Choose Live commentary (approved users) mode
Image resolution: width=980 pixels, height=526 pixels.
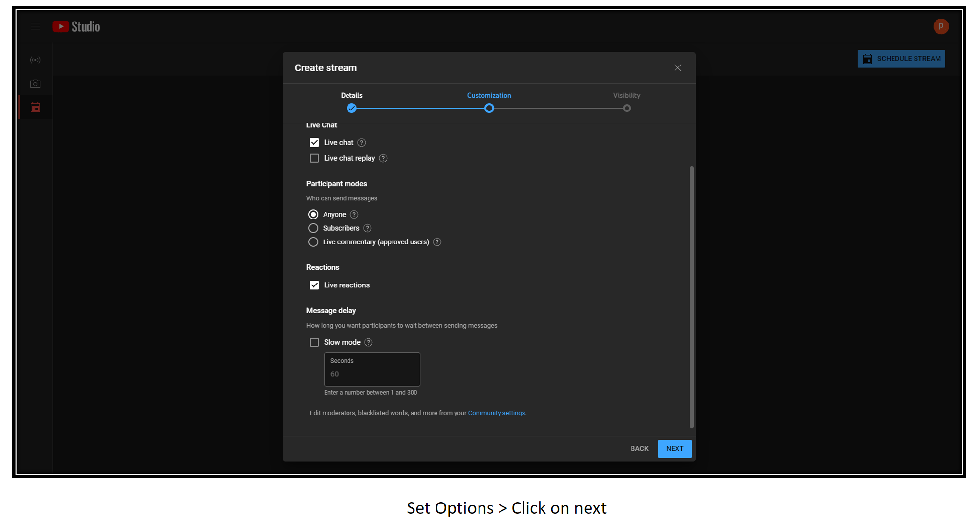coord(313,241)
